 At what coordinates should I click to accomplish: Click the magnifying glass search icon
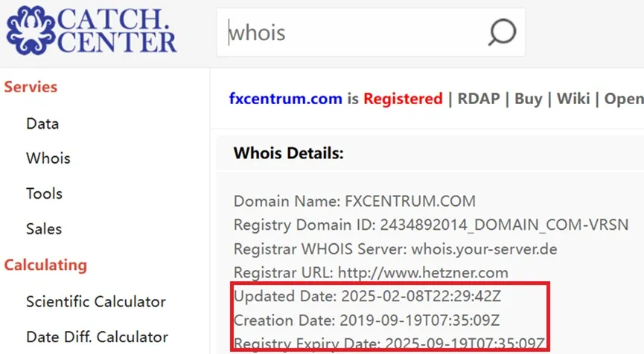[502, 32]
